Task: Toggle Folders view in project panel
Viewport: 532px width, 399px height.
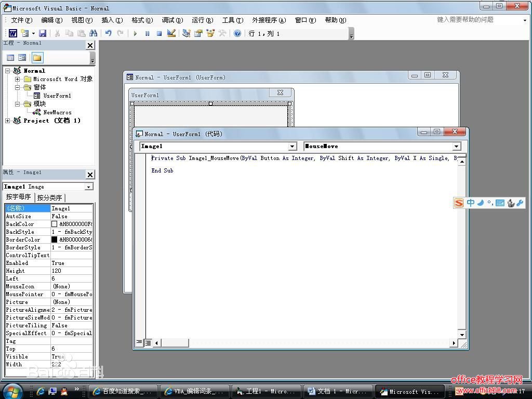Action: click(37, 58)
